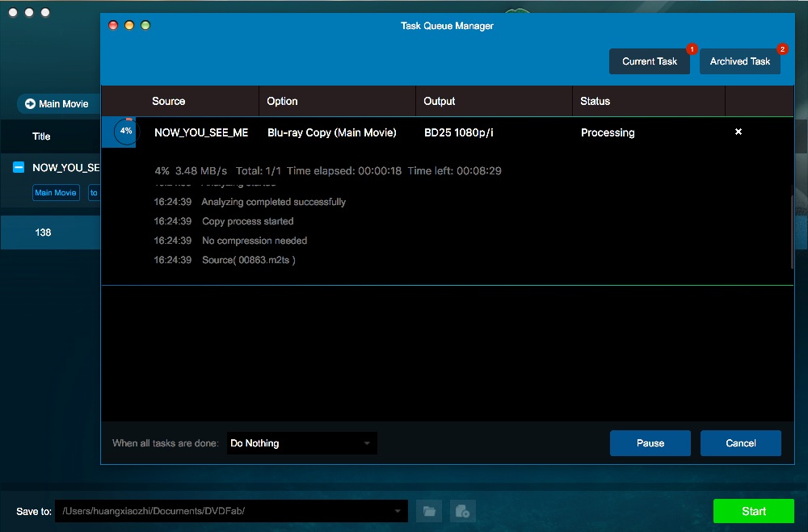This screenshot has width=808, height=532.
Task: Click the 4% circular progress indicator
Action: pos(125,132)
